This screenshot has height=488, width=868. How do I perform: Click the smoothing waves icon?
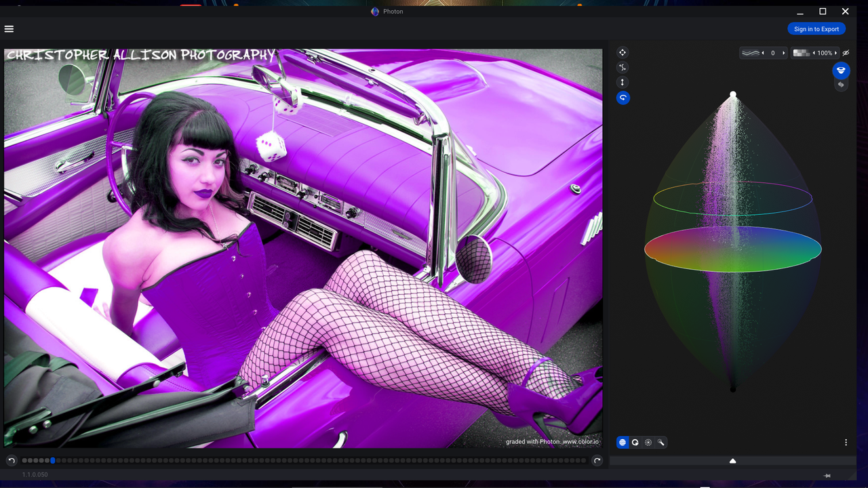(x=750, y=53)
